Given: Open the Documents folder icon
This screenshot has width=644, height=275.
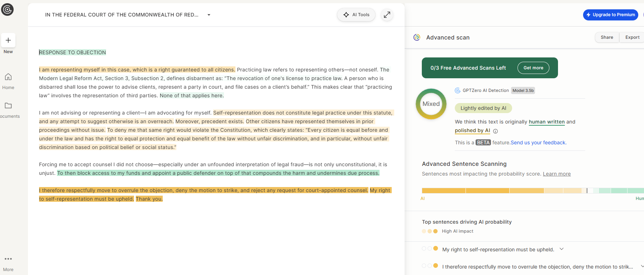Looking at the screenshot, I should 8,106.
